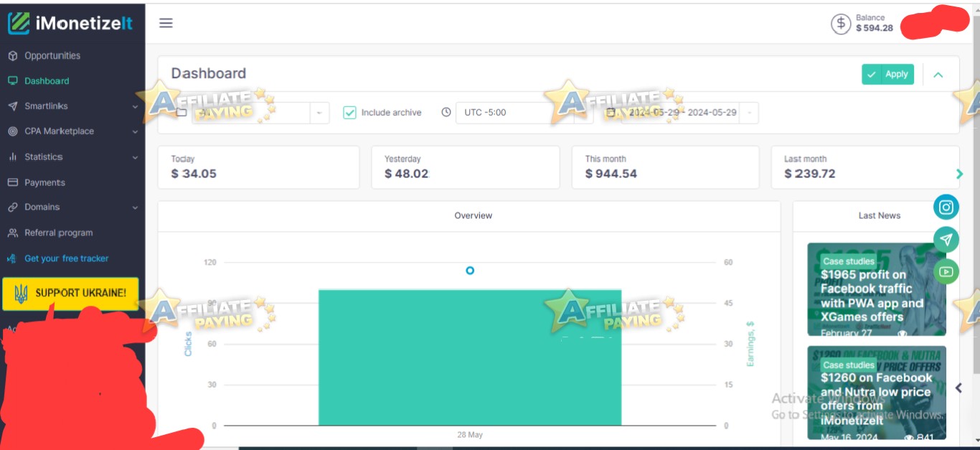
Task: Click the Today earnings card
Action: [x=258, y=167]
